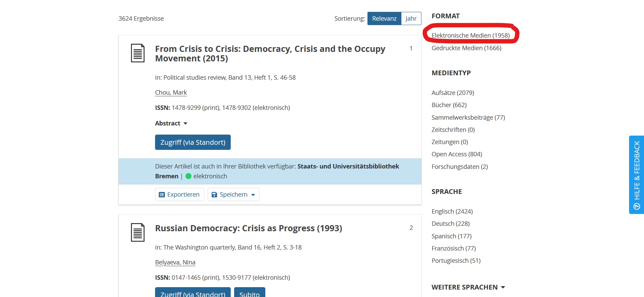Click the Exportieren button
Image resolution: width=644 pixels, height=297 pixels.
pos(179,195)
